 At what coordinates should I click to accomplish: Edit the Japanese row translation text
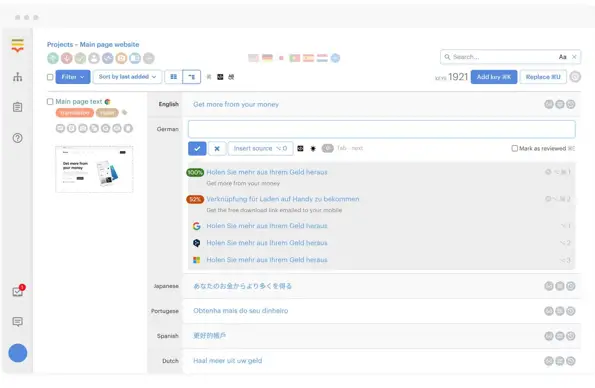click(x=242, y=286)
